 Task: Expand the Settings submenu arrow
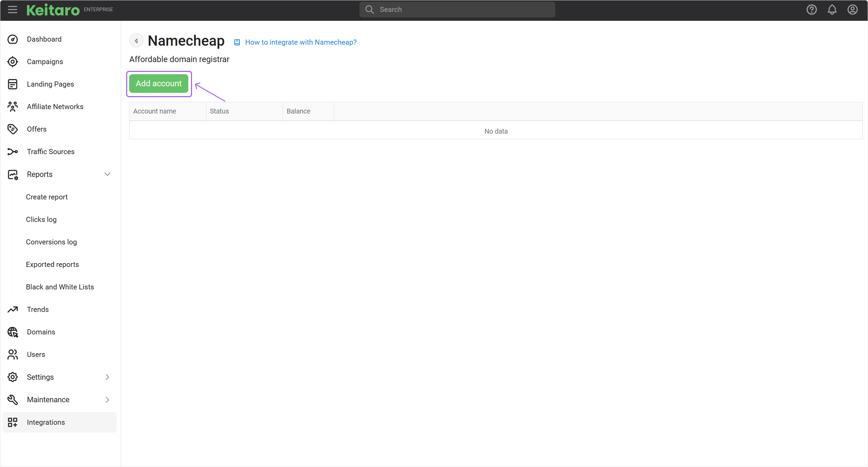tap(107, 377)
